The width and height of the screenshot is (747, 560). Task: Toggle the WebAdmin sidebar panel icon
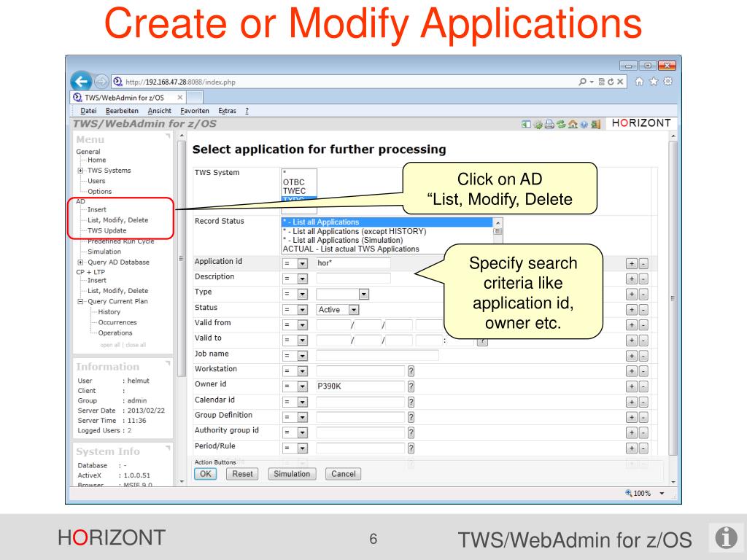(x=526, y=124)
